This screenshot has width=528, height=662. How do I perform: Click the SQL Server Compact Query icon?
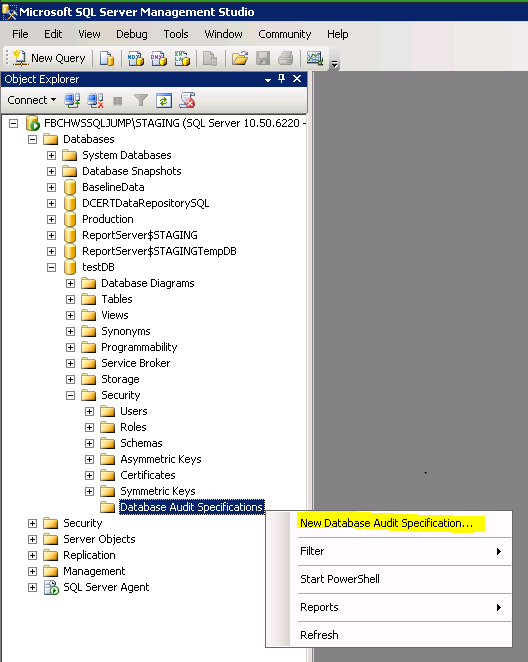click(x=210, y=58)
